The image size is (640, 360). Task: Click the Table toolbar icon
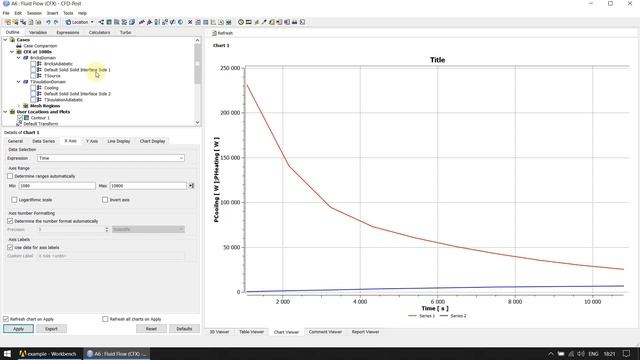(206, 22)
